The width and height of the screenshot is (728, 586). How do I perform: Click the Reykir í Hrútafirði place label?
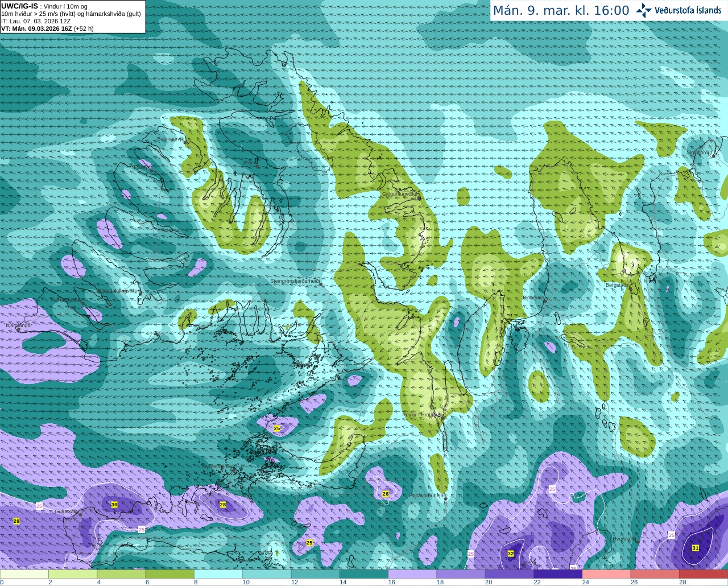pyautogui.click(x=422, y=415)
